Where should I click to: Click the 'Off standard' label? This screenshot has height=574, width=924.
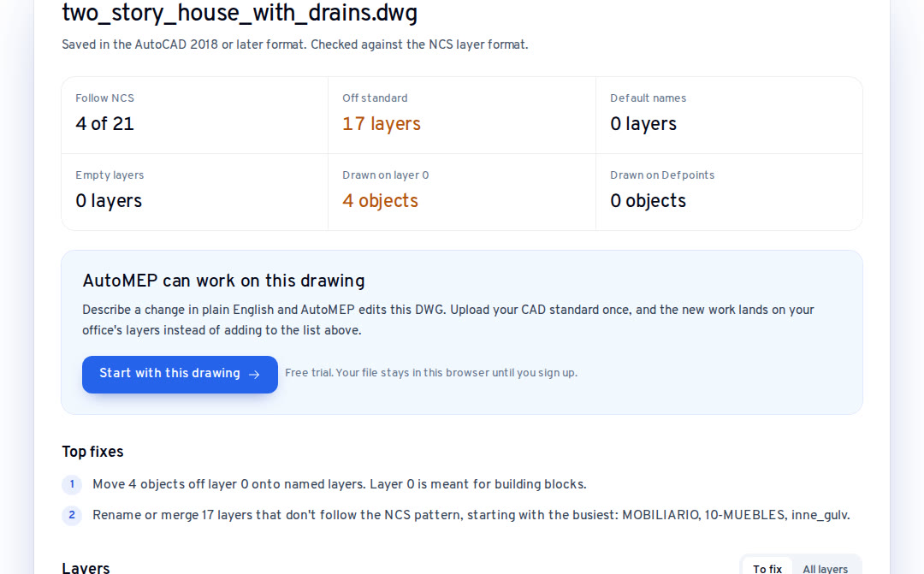(x=375, y=98)
